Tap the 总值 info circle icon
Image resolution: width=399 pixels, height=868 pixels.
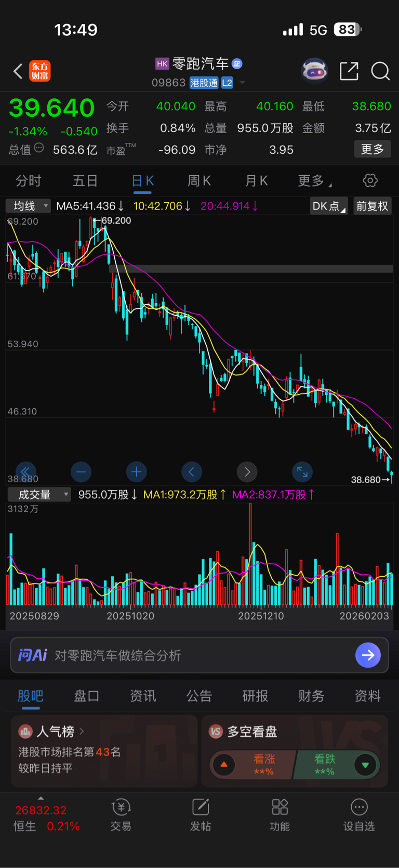(x=39, y=148)
